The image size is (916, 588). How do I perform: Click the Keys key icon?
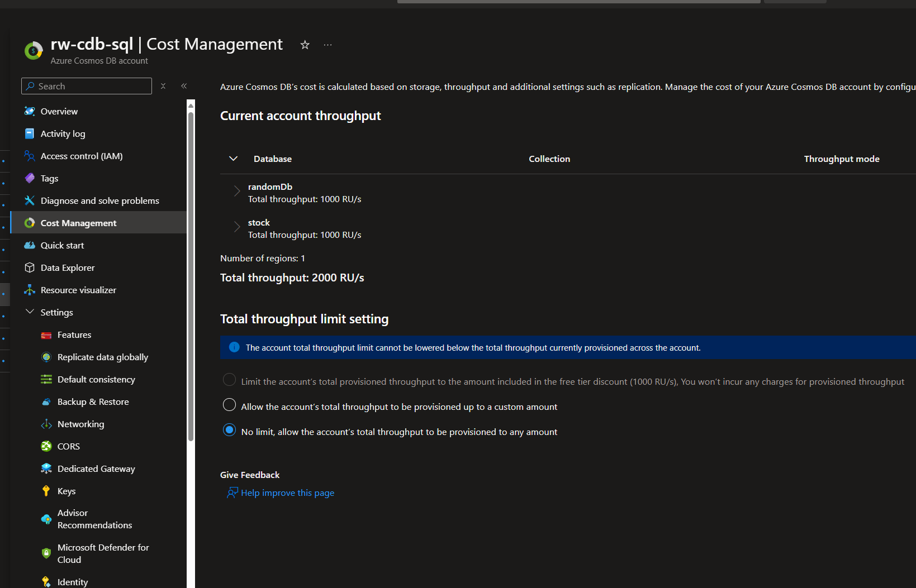click(x=46, y=491)
